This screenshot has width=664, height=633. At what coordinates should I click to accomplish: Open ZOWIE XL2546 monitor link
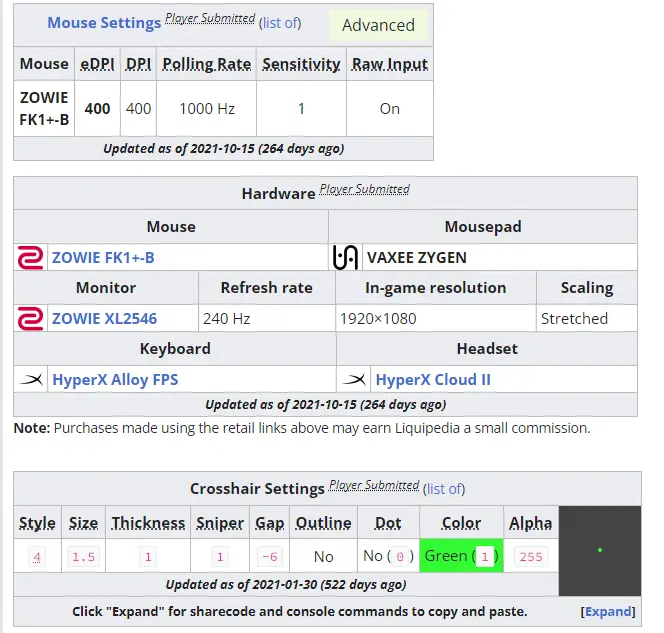(104, 318)
